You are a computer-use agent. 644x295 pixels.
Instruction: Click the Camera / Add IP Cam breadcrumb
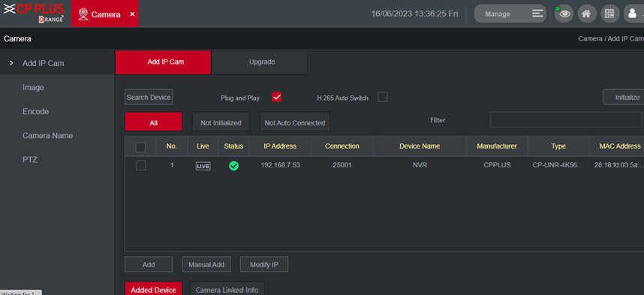pos(611,38)
